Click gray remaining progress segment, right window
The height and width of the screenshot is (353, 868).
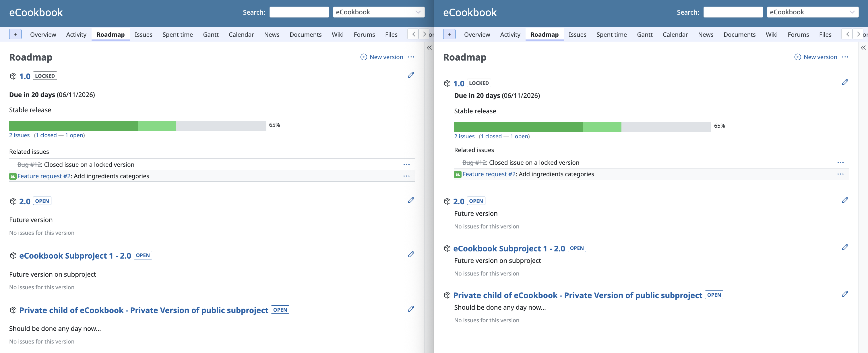coord(666,127)
